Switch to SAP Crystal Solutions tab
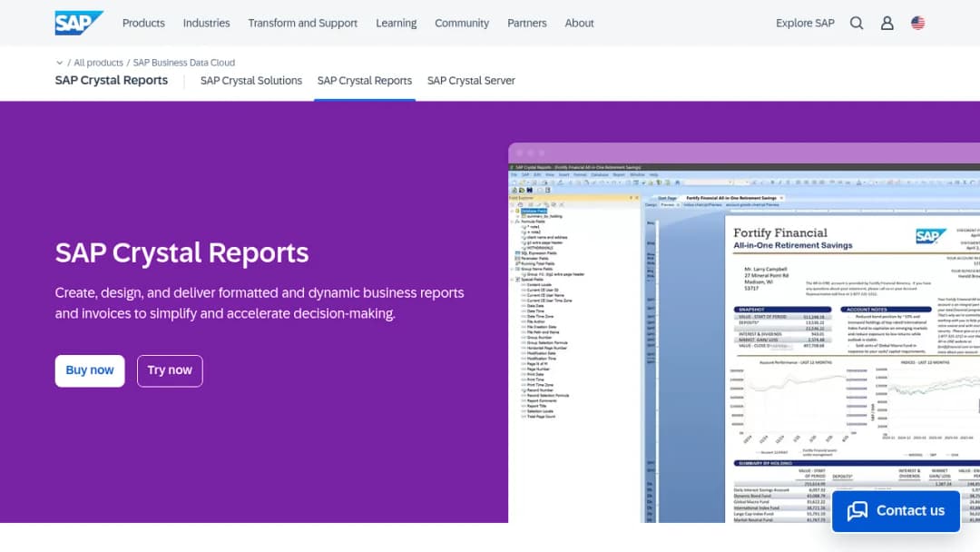This screenshot has height=552, width=980. (x=251, y=81)
